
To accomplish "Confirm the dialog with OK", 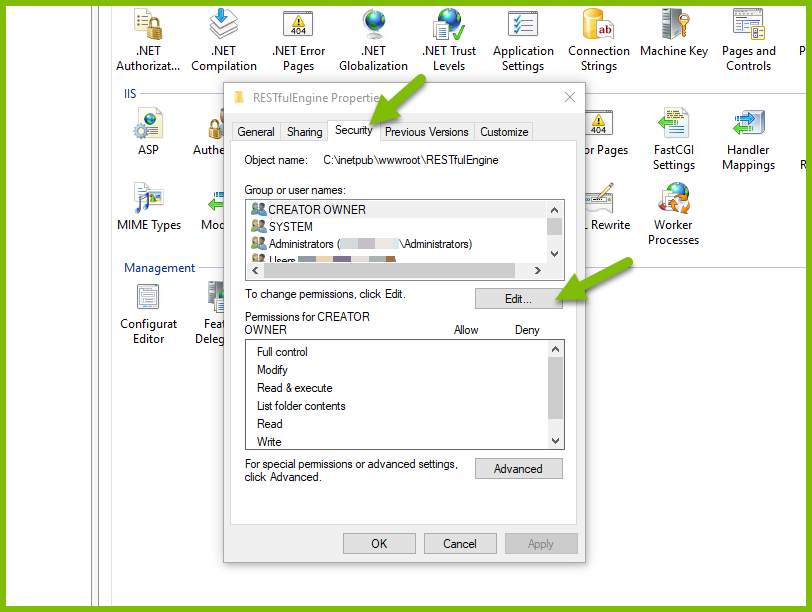I will coord(379,544).
